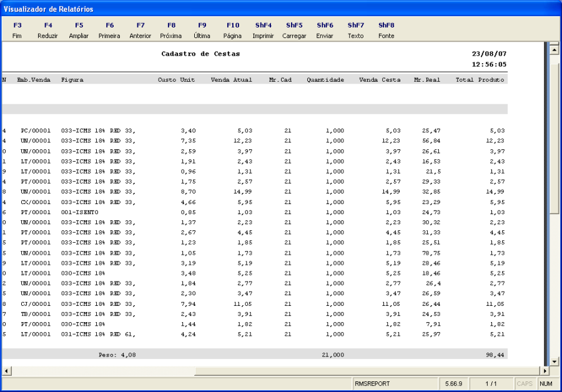The height and width of the screenshot is (392, 562).
Task: Jump to last page via F9 Última
Action: pos(202,30)
